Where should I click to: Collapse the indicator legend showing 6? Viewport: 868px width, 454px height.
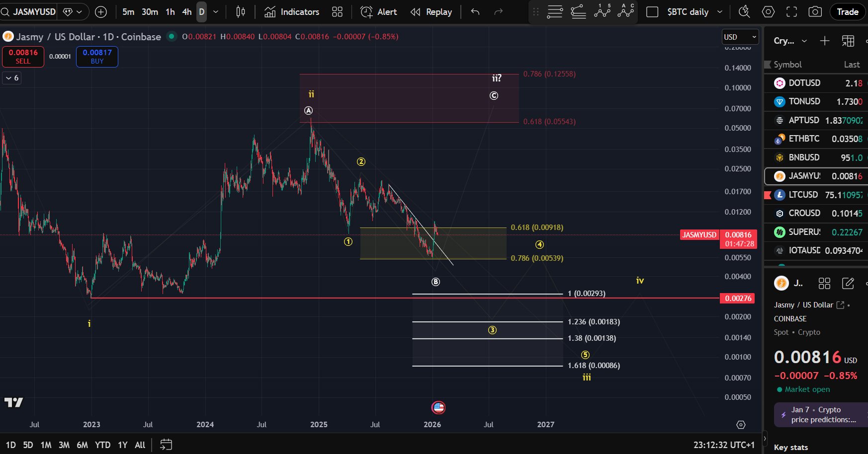(11, 78)
